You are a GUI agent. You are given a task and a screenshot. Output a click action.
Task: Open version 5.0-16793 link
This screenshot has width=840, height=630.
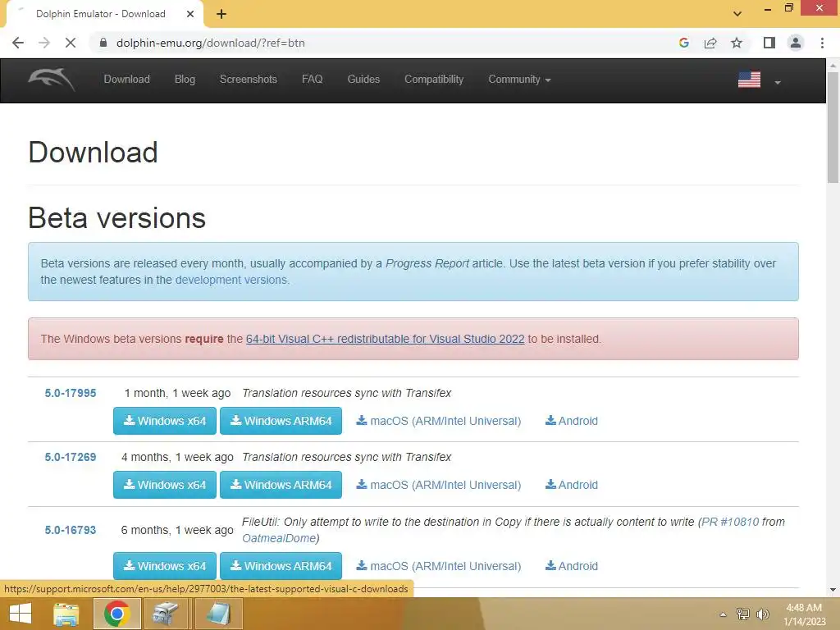click(x=71, y=530)
